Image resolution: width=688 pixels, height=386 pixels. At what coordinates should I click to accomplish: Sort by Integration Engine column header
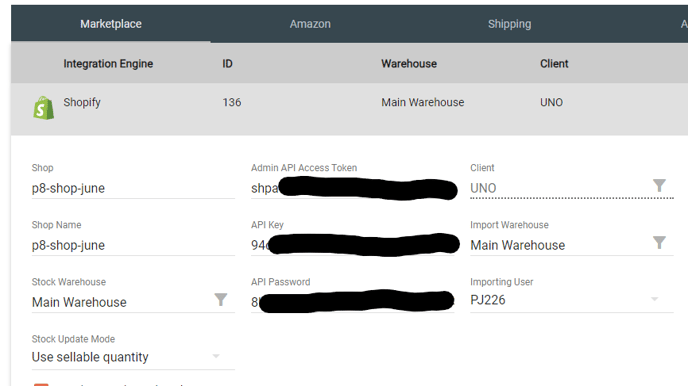(108, 64)
